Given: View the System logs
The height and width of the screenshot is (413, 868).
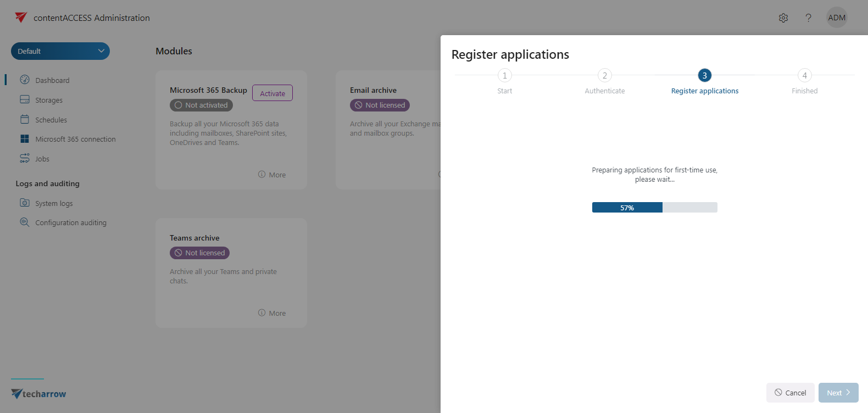Looking at the screenshot, I should (x=53, y=203).
